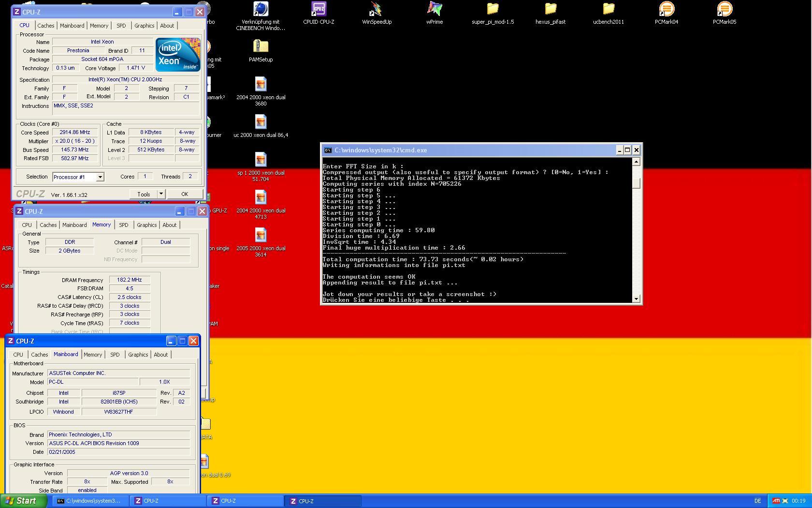Viewport: 812px width, 508px height.
Task: Click the Intel Xeon inside logo
Action: point(178,55)
